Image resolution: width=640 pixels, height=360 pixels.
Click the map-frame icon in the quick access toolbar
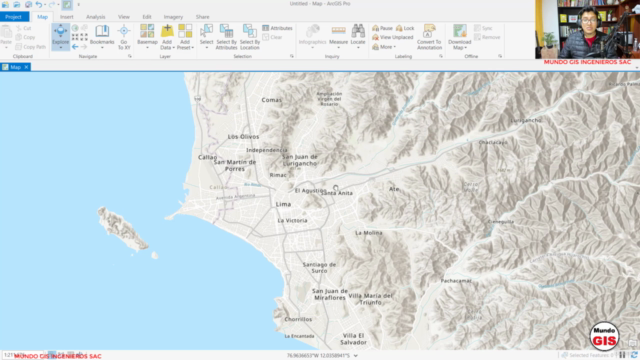[67, 4]
